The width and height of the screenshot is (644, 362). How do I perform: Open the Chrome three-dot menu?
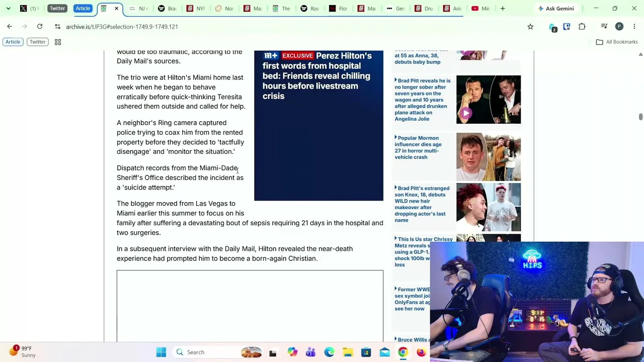point(634,27)
